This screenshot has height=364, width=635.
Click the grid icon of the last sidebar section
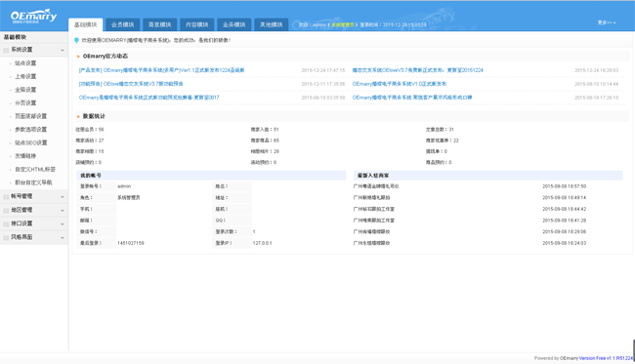6,237
